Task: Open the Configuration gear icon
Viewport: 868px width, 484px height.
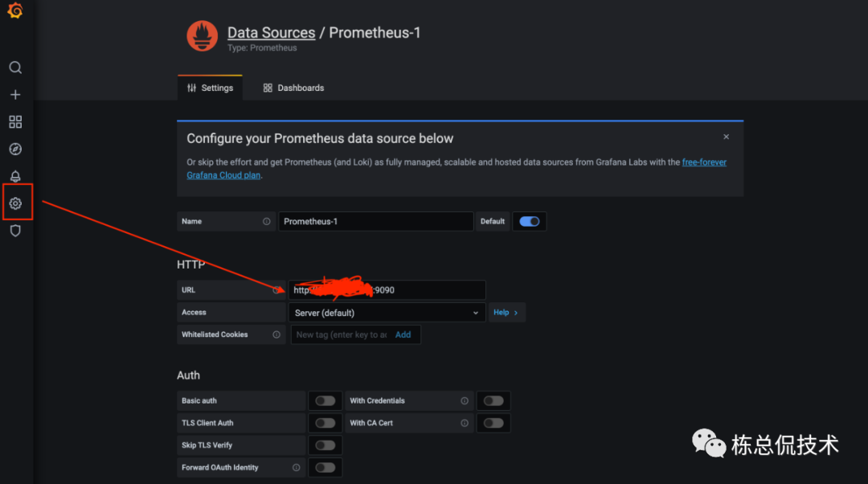Action: click(x=15, y=203)
